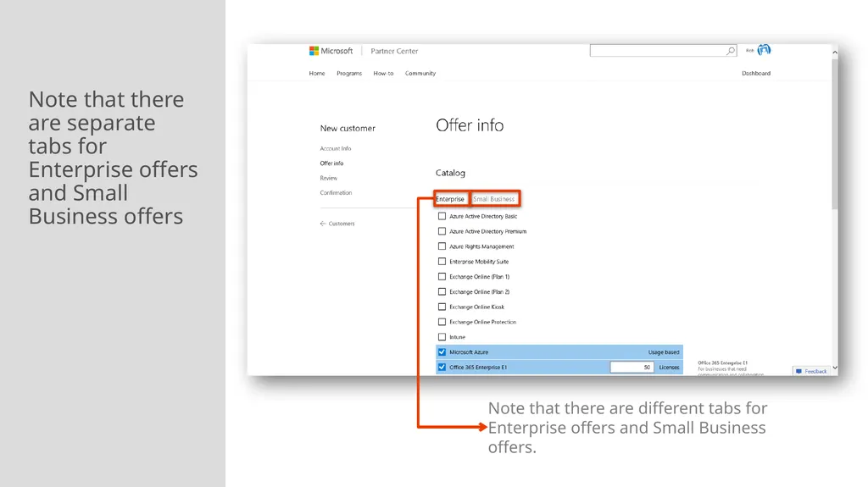Check Azure Active Directory Premium
This screenshot has width=868, height=487.
tap(442, 231)
